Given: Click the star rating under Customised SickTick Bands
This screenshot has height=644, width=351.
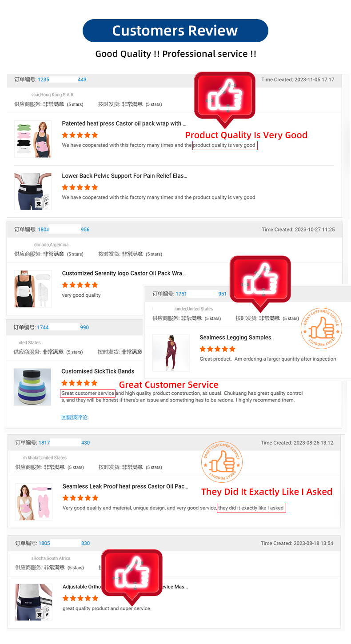Looking at the screenshot, I should point(79,383).
